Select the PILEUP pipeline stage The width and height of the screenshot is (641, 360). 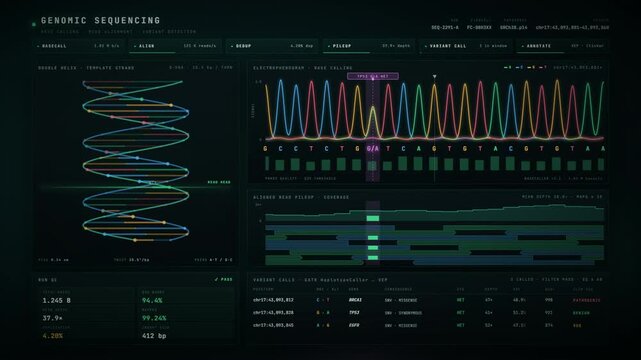tap(368, 46)
